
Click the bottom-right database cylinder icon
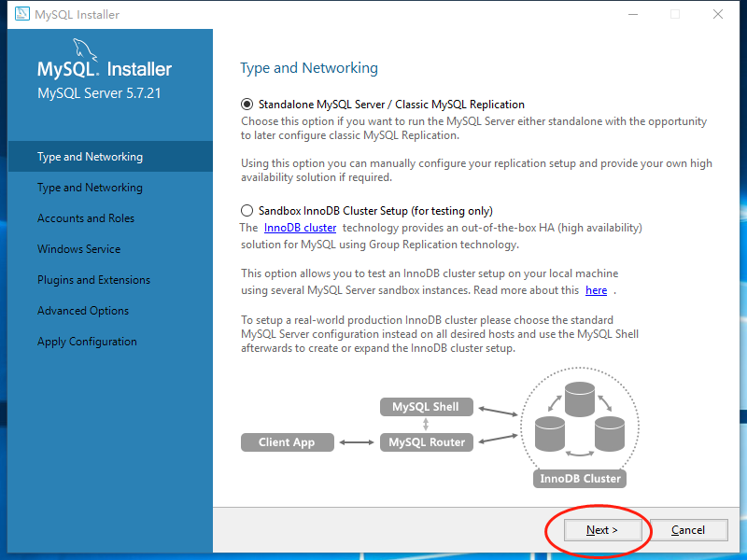coord(610,434)
